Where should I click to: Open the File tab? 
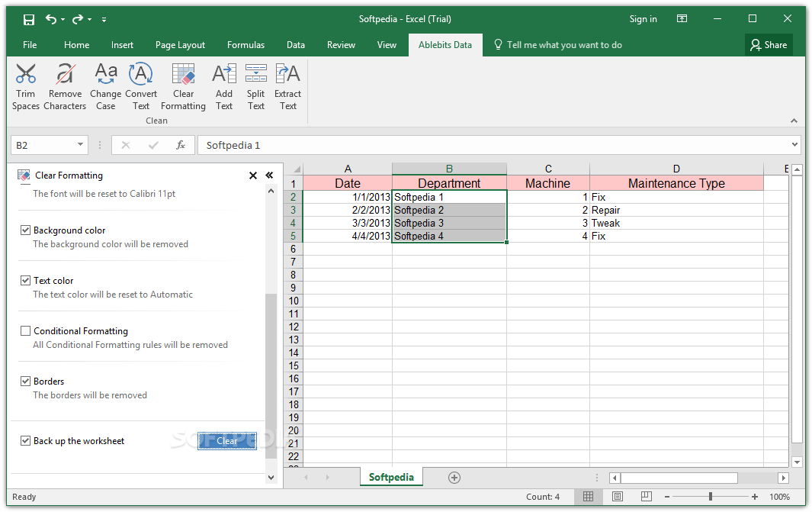30,45
